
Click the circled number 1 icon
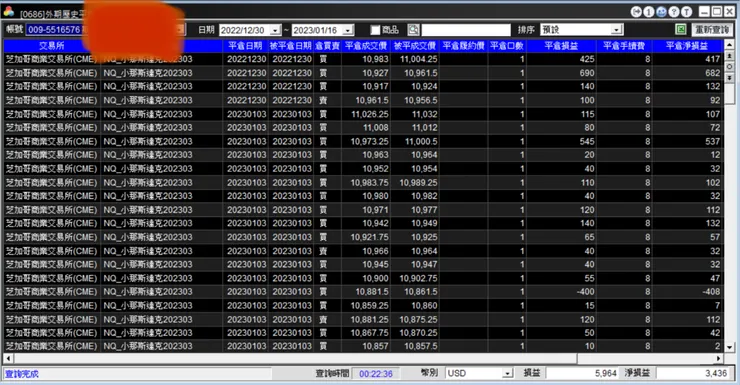(649, 12)
